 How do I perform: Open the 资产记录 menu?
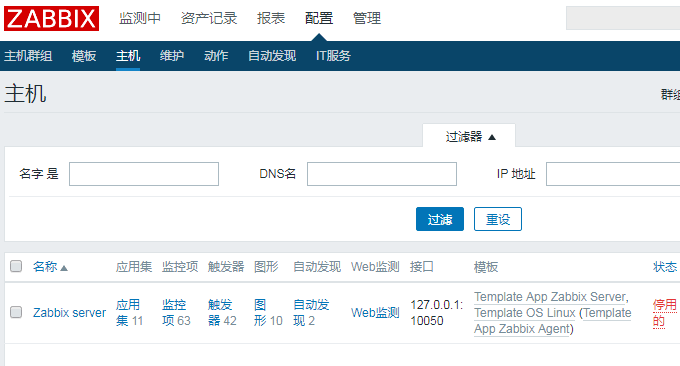click(x=209, y=18)
